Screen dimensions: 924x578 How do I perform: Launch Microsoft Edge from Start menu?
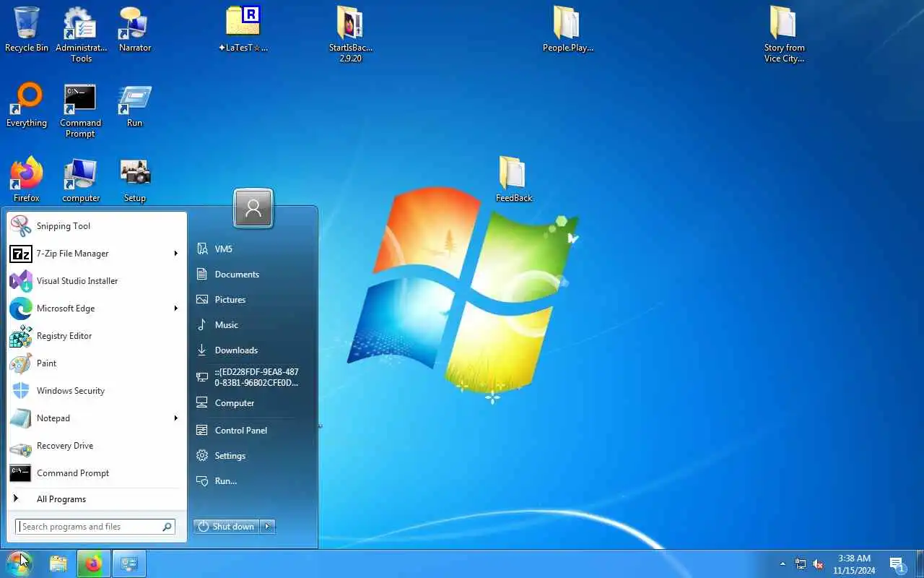pyautogui.click(x=97, y=309)
